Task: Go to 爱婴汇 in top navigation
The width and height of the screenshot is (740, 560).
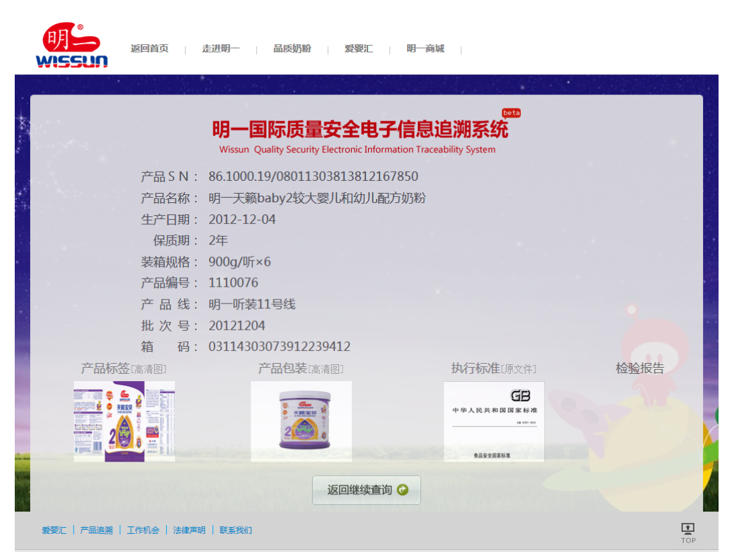Action: [x=359, y=49]
